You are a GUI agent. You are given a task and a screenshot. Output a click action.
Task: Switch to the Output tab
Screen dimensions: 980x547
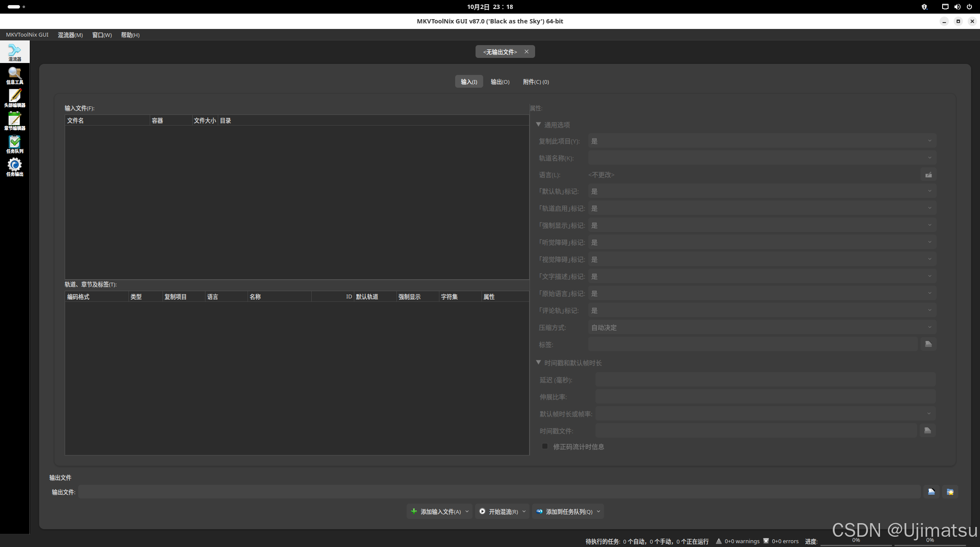(x=500, y=82)
